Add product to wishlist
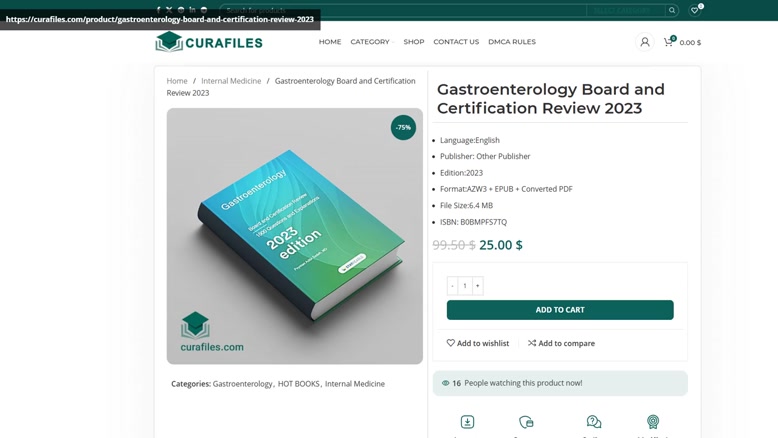This screenshot has width=778, height=438. click(477, 343)
